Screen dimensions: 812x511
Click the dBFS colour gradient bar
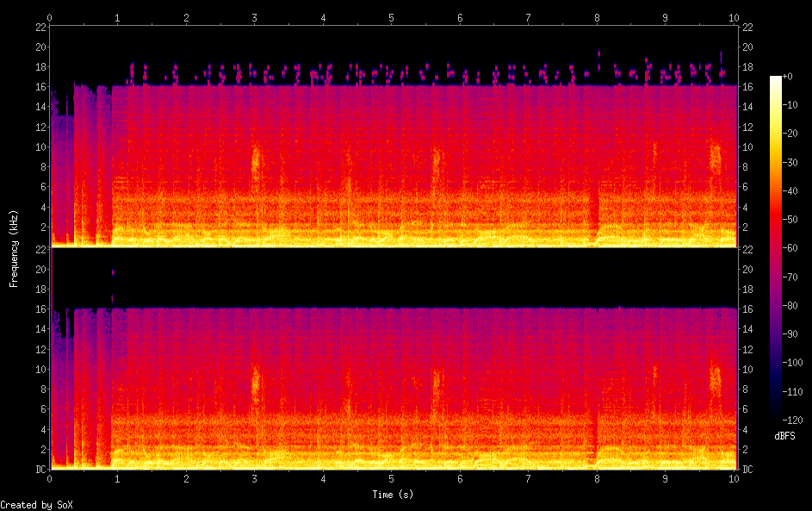coord(775,247)
